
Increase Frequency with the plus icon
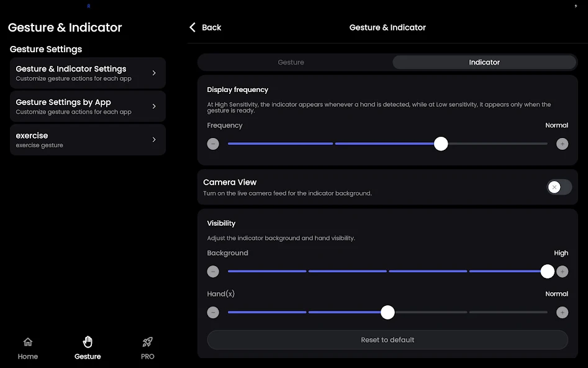coord(562,144)
